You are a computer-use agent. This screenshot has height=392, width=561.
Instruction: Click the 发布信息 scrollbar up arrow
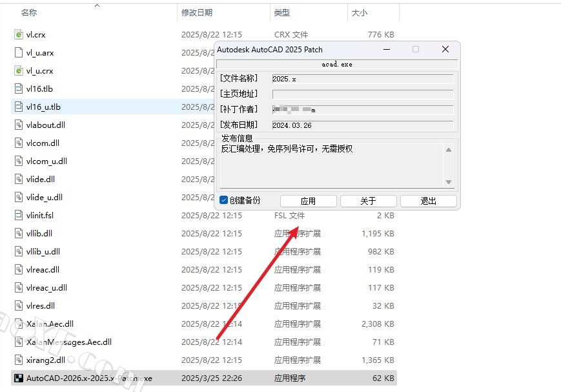[449, 150]
